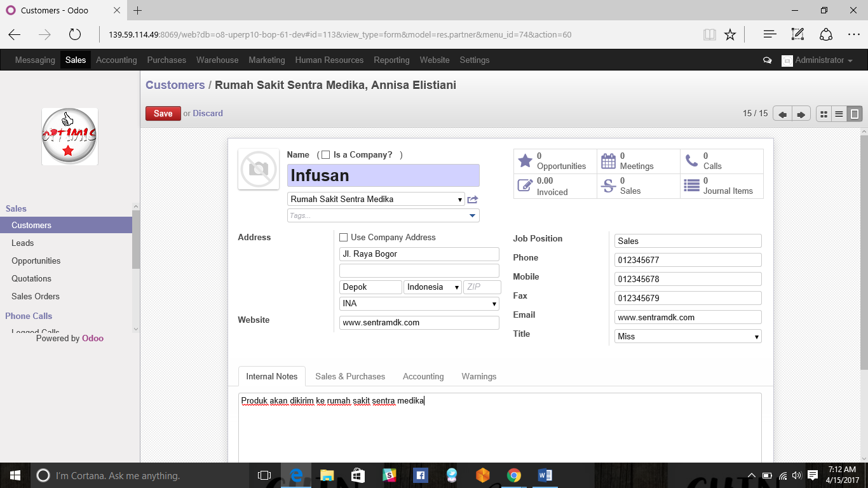The image size is (868, 488).
Task: Switch to the Warnings tab
Action: (x=479, y=377)
